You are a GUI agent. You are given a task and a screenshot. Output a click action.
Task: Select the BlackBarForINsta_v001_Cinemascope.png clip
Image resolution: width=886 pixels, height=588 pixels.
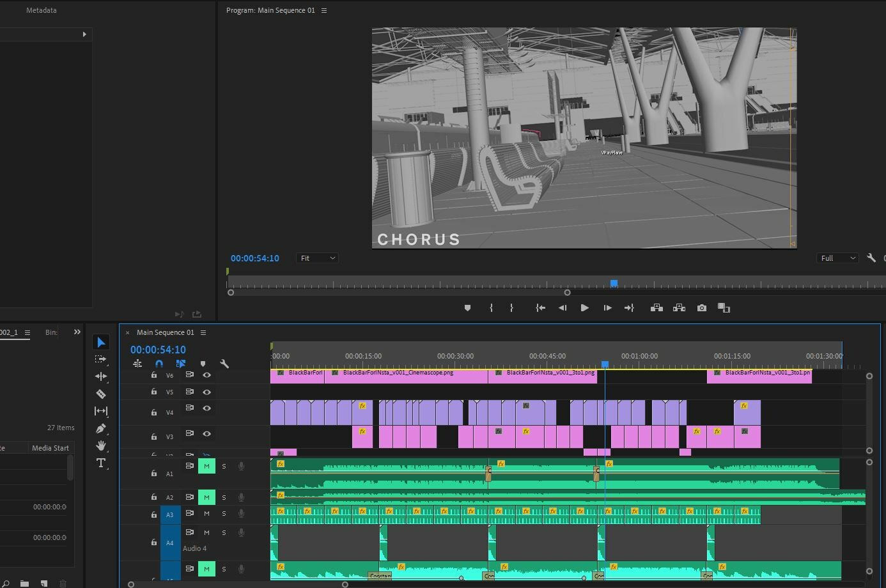pos(406,376)
